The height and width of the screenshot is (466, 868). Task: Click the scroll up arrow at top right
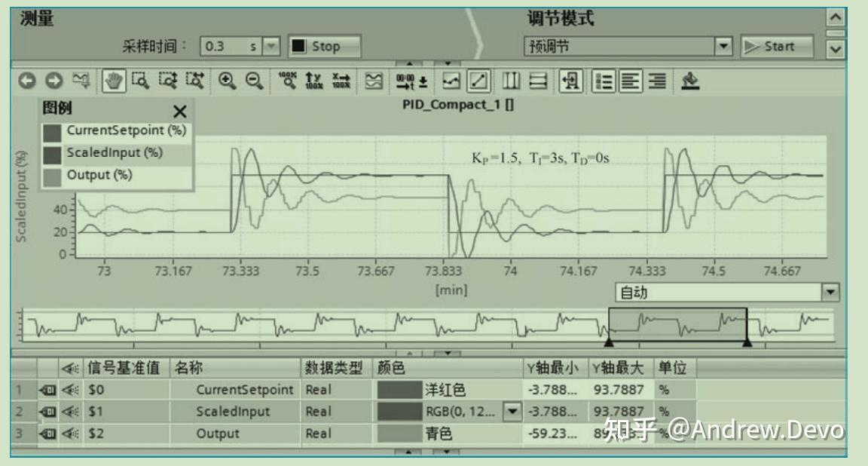[x=836, y=17]
